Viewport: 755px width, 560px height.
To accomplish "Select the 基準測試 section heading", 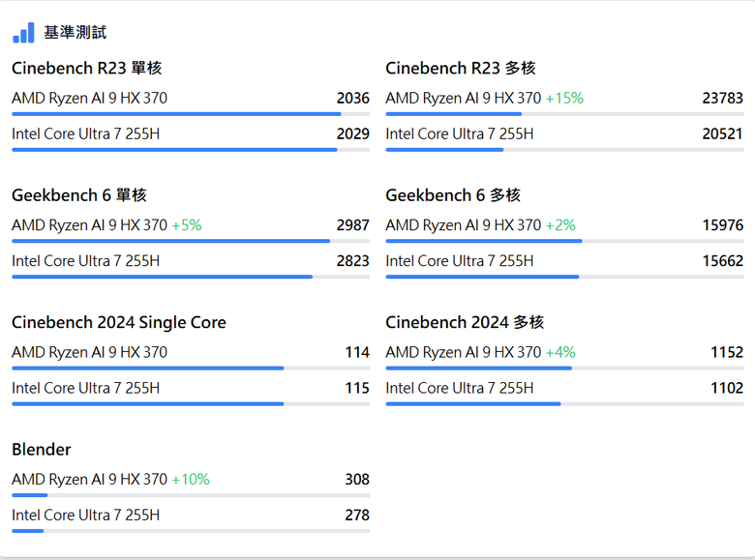I will (75, 33).
